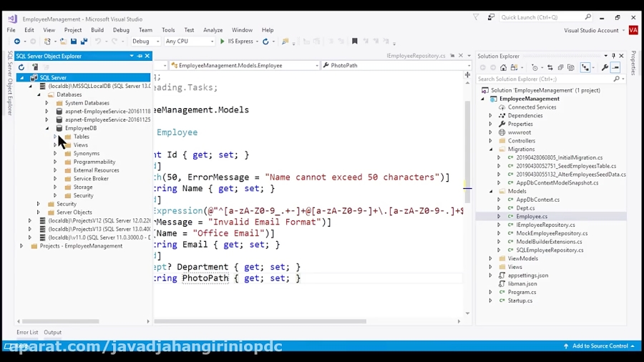The image size is (644, 362).
Task: Click the bookmark icon in the toolbar
Action: (x=354, y=41)
